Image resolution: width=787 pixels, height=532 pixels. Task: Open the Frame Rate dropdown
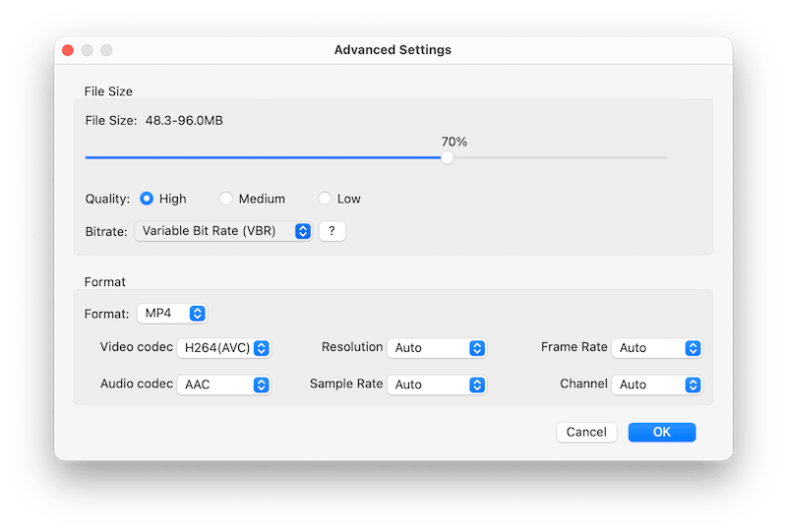(656, 348)
